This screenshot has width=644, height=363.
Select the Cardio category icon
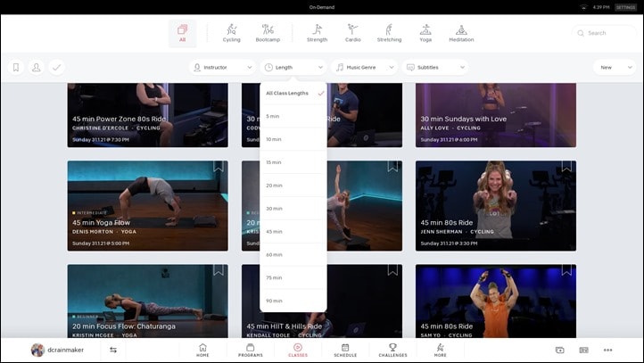[x=353, y=33]
